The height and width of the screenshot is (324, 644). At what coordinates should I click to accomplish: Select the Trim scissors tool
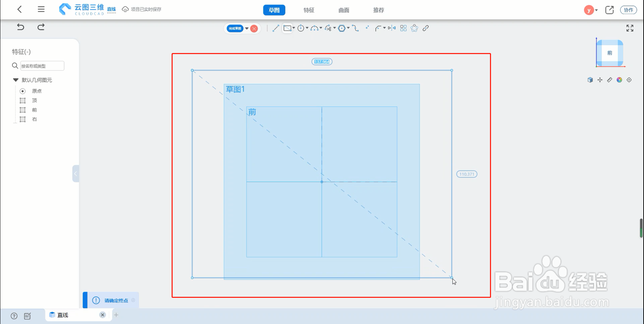[328, 28]
